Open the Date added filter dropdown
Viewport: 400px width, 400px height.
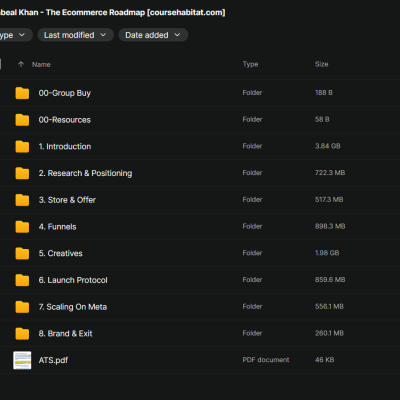[153, 35]
